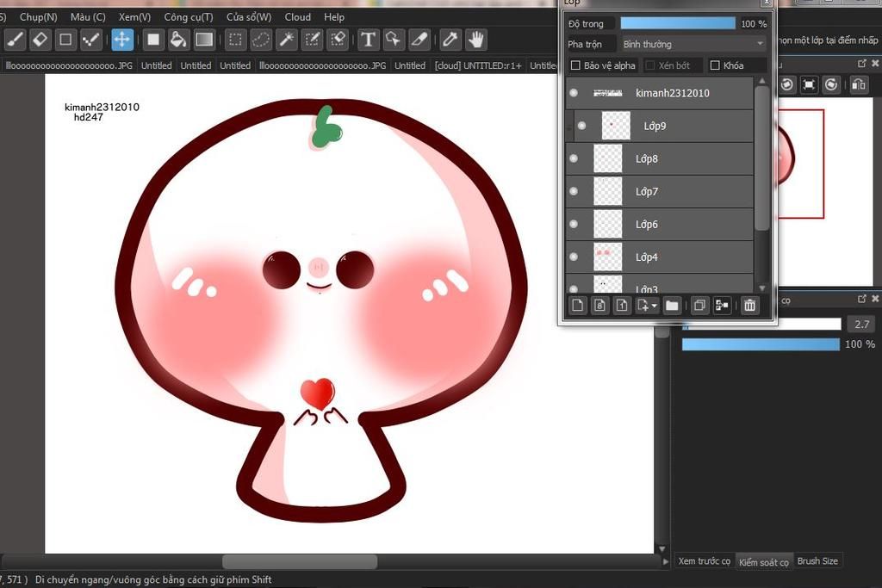Screen dimensions: 882x588
Task: Select the Eyedropper tool
Action: [450, 40]
